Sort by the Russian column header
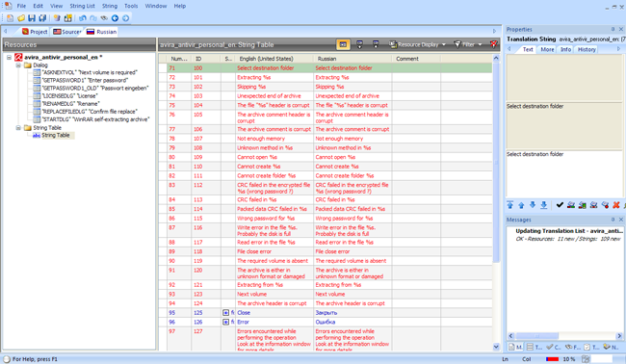The height and width of the screenshot is (364, 626). click(x=352, y=59)
